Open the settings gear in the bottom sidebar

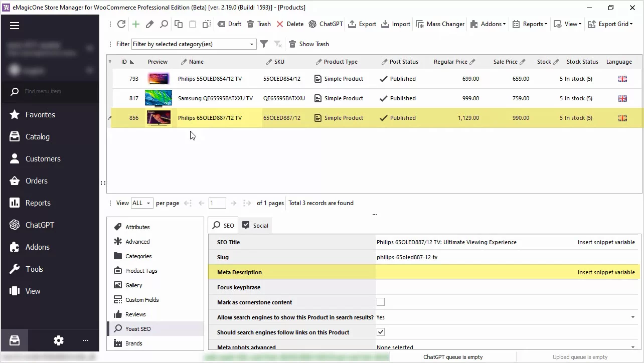point(59,340)
